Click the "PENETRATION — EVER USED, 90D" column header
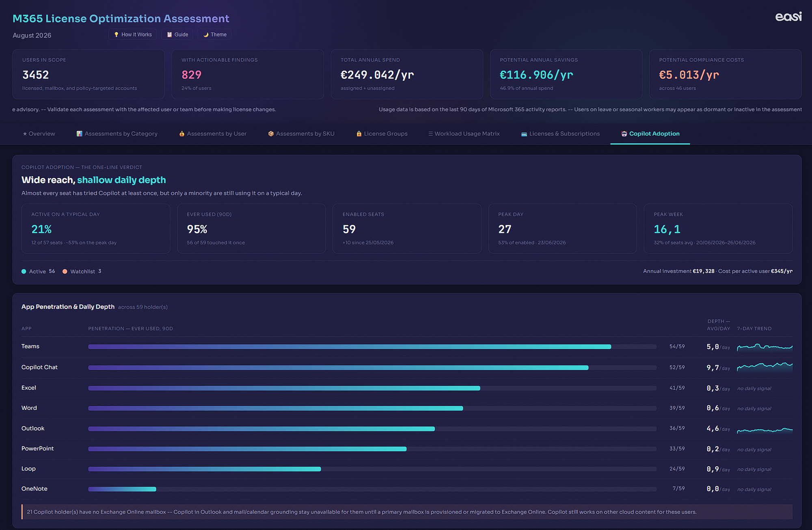This screenshot has width=812, height=530. (x=130, y=329)
